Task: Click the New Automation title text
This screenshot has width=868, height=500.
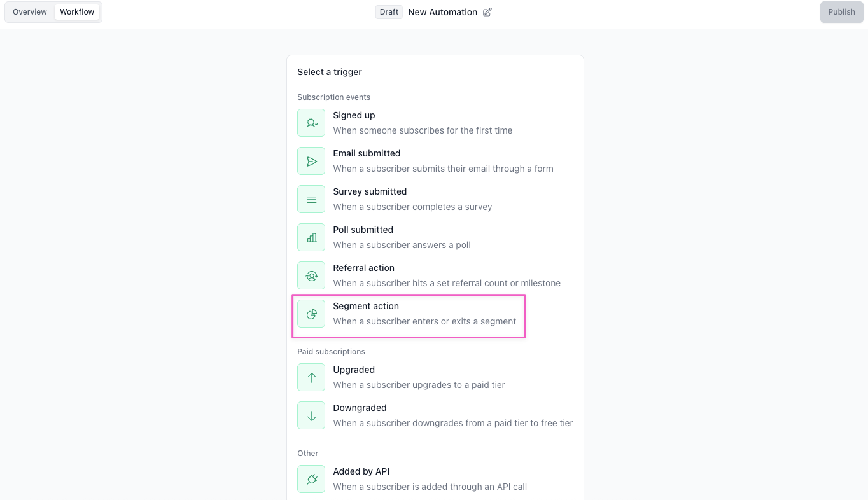Action: 442,12
